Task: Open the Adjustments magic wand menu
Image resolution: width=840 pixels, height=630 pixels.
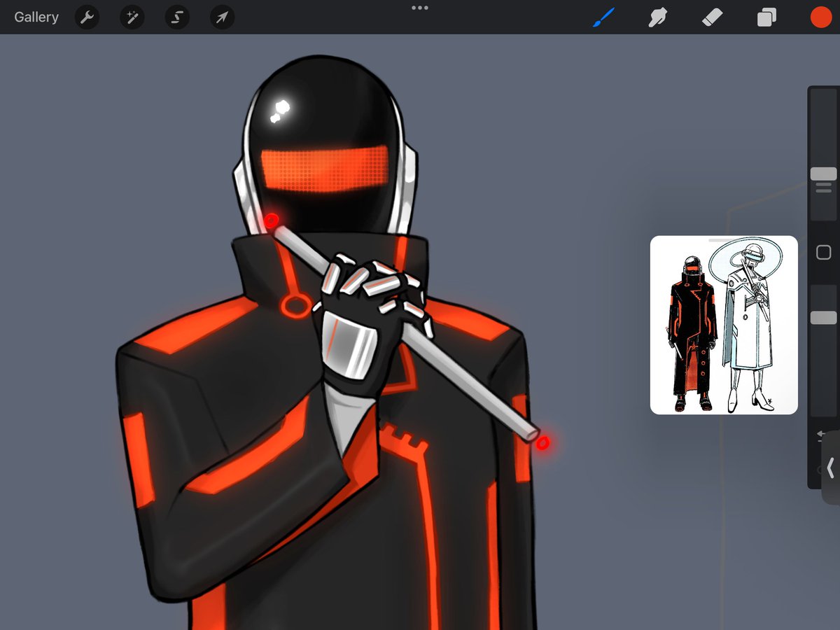Action: point(132,17)
